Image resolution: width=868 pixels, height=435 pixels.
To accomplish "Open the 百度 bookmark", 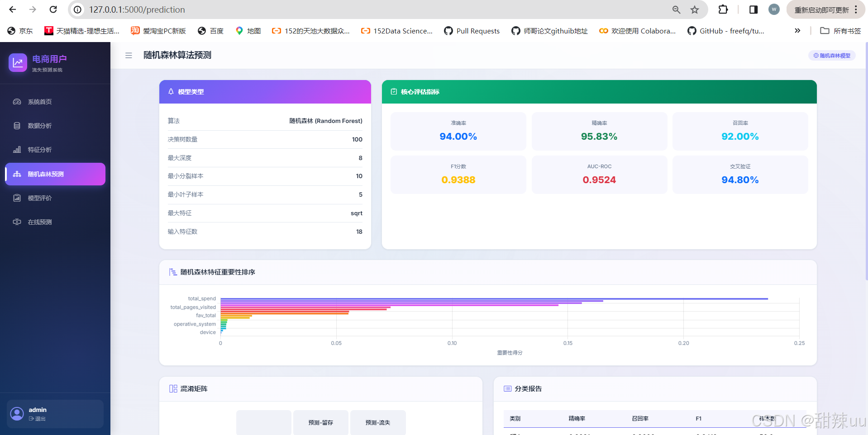I will [211, 31].
